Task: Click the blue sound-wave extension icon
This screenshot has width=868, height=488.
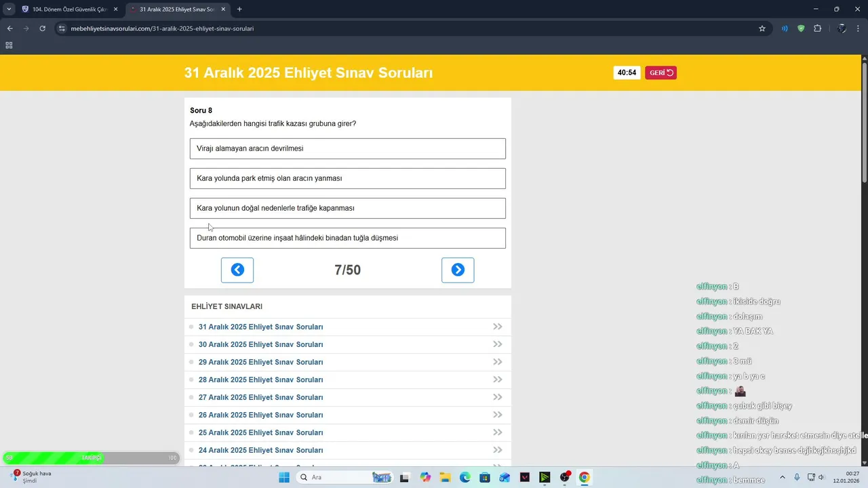Action: [785, 28]
